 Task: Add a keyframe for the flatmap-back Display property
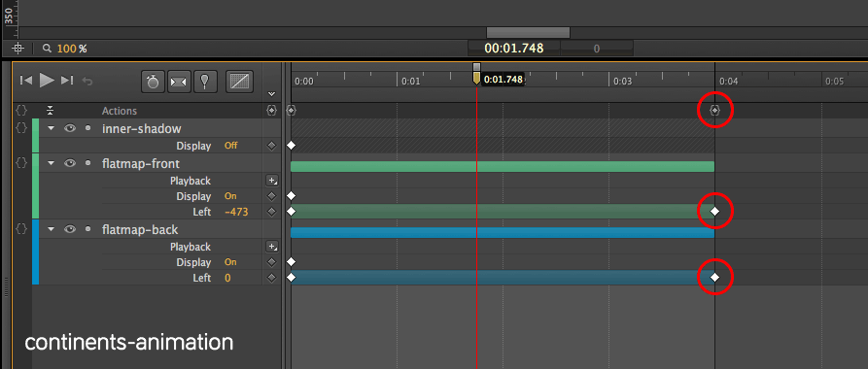click(271, 262)
